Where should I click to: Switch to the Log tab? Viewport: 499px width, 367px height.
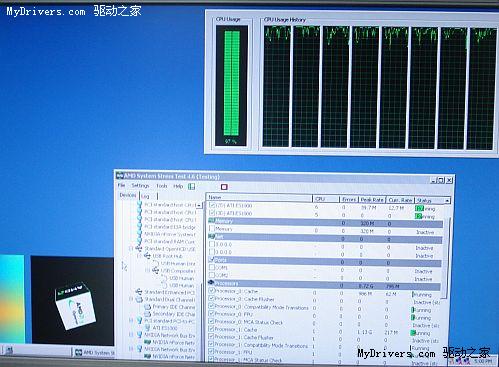tap(145, 196)
